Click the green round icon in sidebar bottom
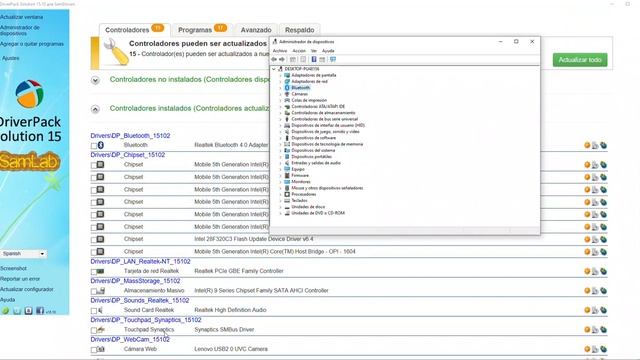 coord(5,311)
